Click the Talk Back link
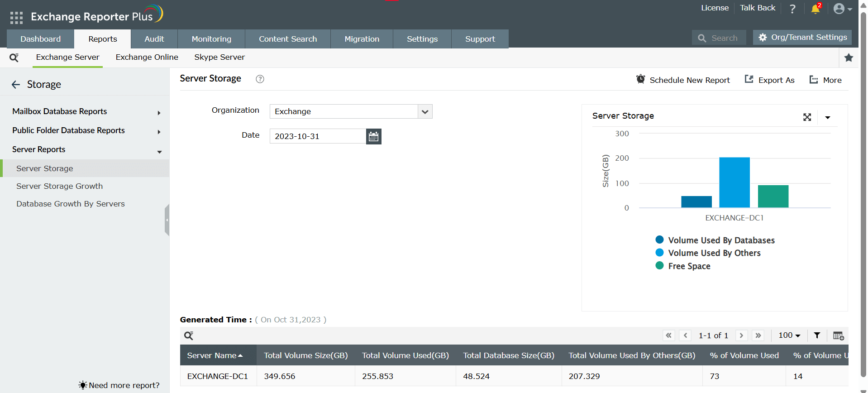This screenshot has height=393, width=868. point(758,8)
